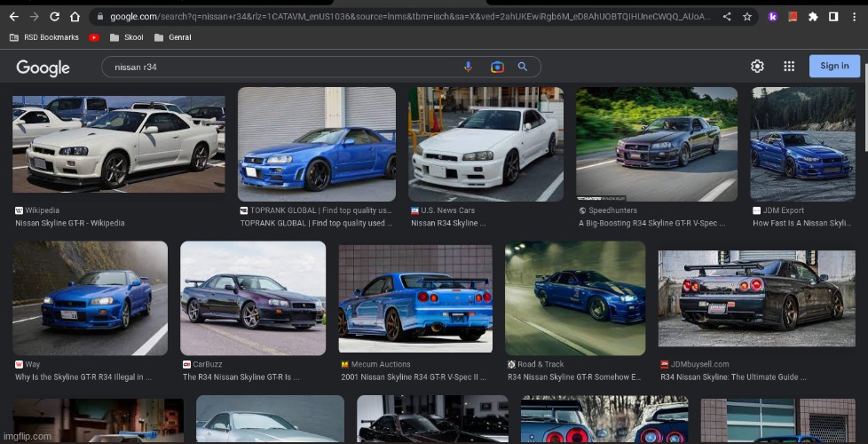
Task: Bookmark this page with the star icon
Action: coord(746,17)
